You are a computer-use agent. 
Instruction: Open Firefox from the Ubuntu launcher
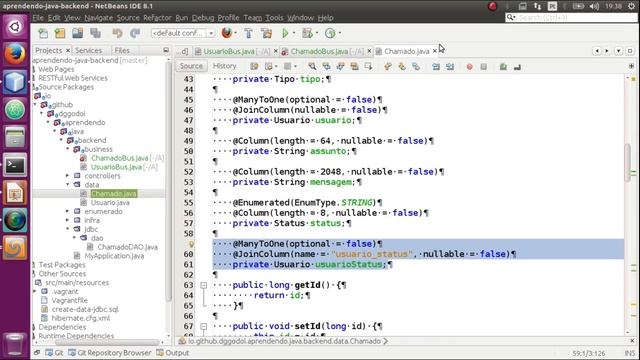pyautogui.click(x=15, y=54)
